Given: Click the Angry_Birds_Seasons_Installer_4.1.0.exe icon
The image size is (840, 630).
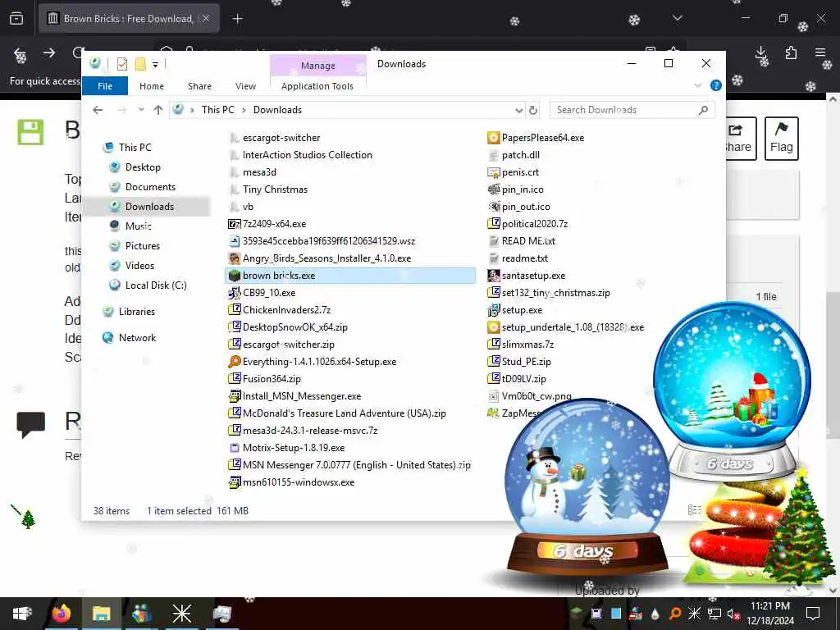Looking at the screenshot, I should pos(234,258).
